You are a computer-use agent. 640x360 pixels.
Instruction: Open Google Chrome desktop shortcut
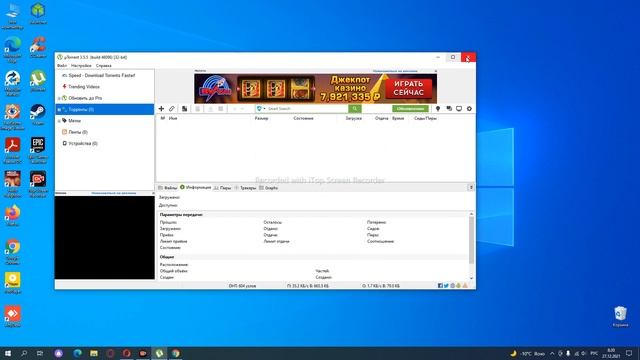pyautogui.click(x=13, y=251)
